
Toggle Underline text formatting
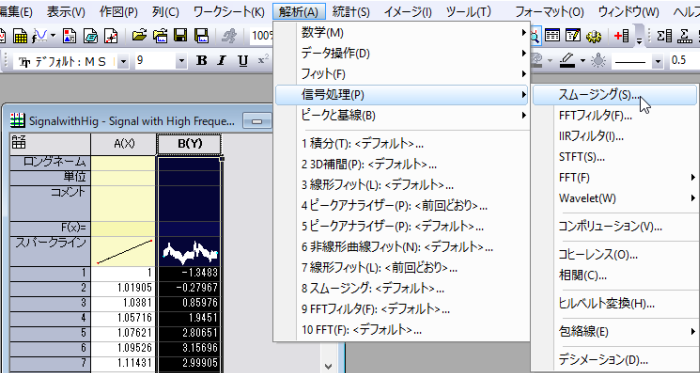point(243,60)
